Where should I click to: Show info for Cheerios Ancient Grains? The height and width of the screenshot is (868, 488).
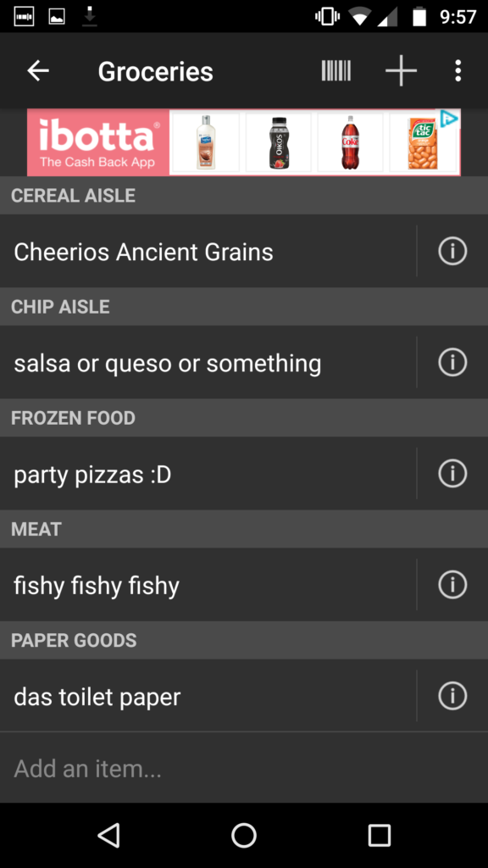pyautogui.click(x=452, y=251)
